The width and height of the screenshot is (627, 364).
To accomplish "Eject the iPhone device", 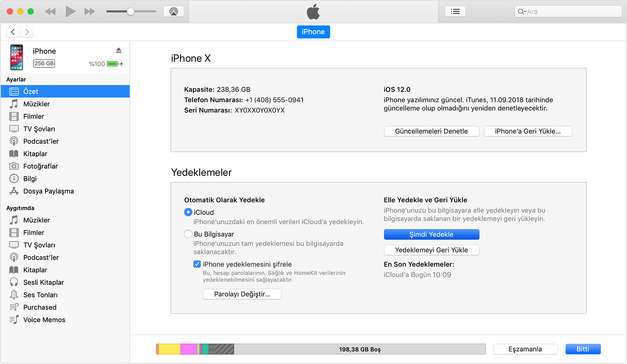I will (119, 50).
